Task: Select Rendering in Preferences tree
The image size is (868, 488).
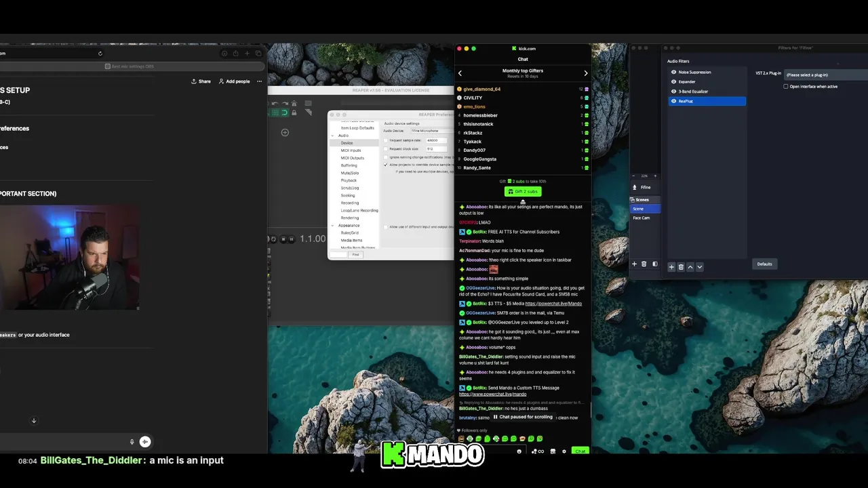Action: [x=350, y=218]
